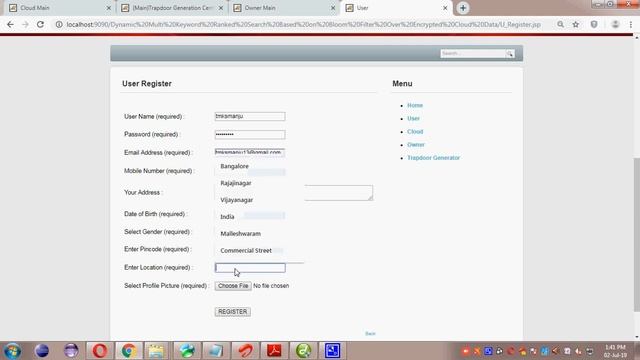This screenshot has height=360, width=640.
Task: Go forward to next page
Action: click(x=25, y=24)
